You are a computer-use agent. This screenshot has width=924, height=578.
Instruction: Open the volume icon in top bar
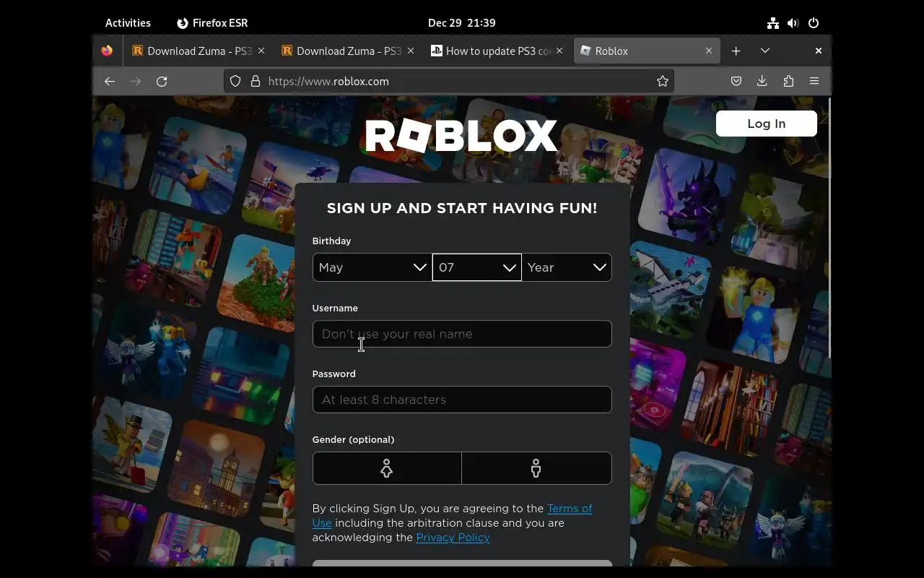point(793,23)
